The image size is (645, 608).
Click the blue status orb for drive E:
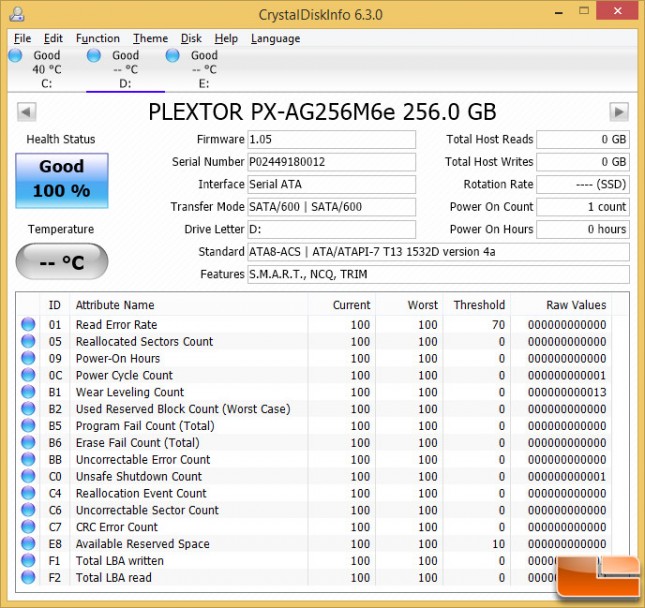pyautogui.click(x=172, y=55)
